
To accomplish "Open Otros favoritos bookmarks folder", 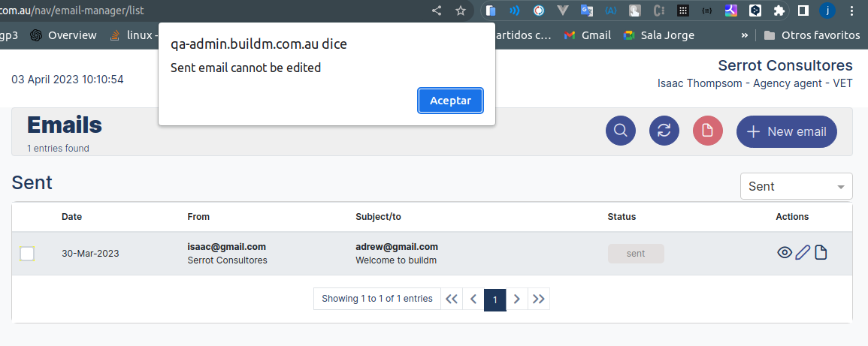I will point(812,35).
